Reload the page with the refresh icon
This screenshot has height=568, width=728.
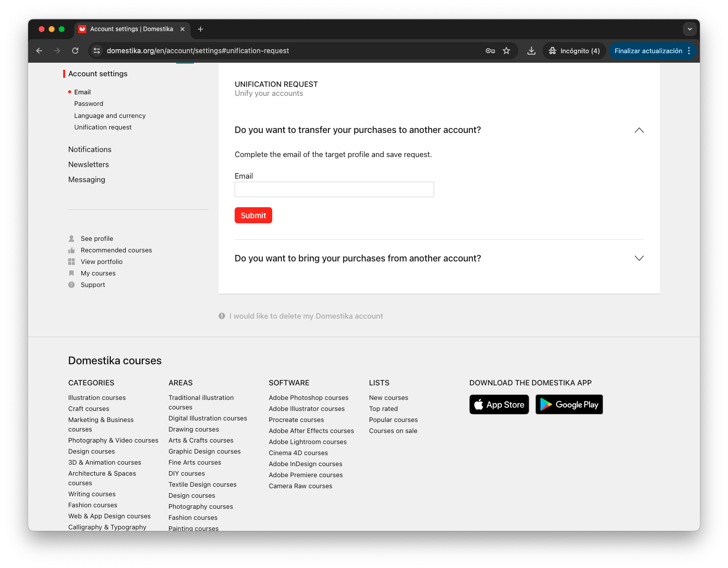pos(75,51)
